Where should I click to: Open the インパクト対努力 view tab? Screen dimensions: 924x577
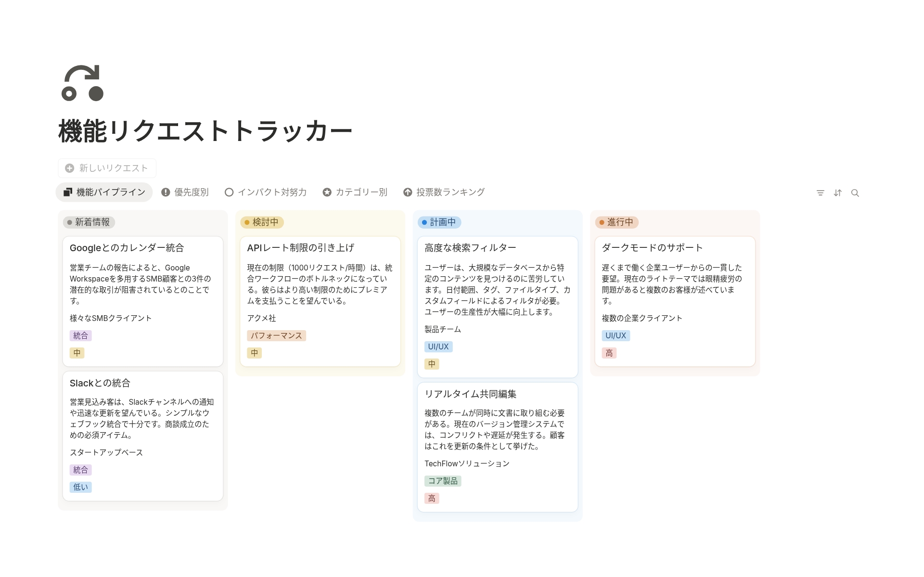(266, 192)
